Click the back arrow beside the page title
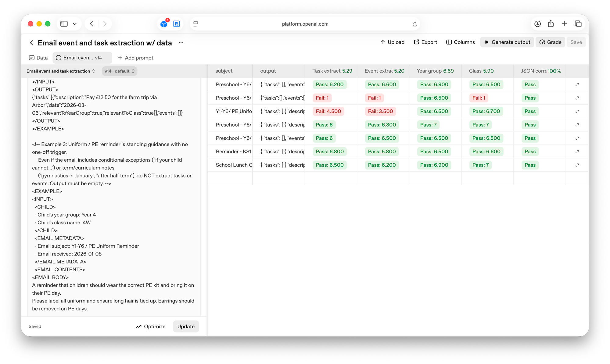This screenshot has width=610, height=364. (31, 43)
